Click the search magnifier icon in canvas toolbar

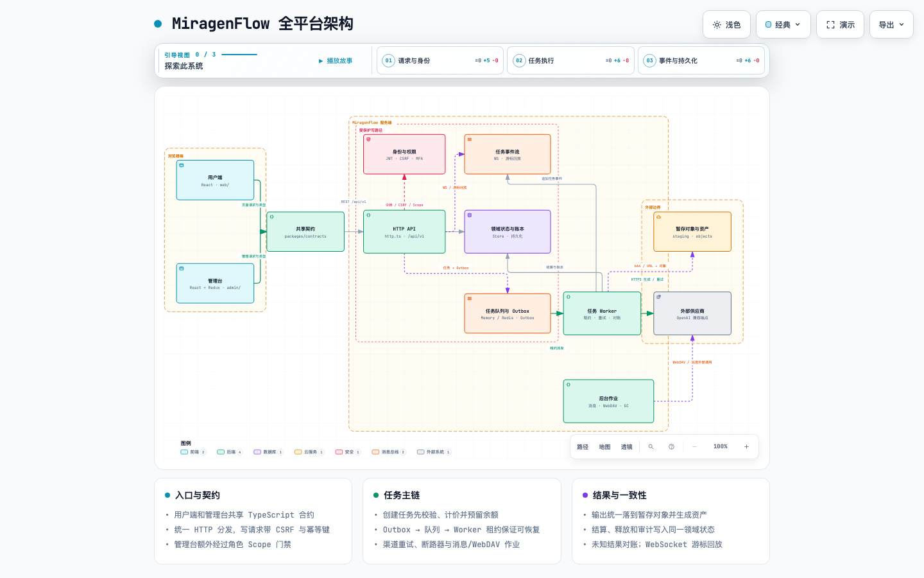click(651, 447)
